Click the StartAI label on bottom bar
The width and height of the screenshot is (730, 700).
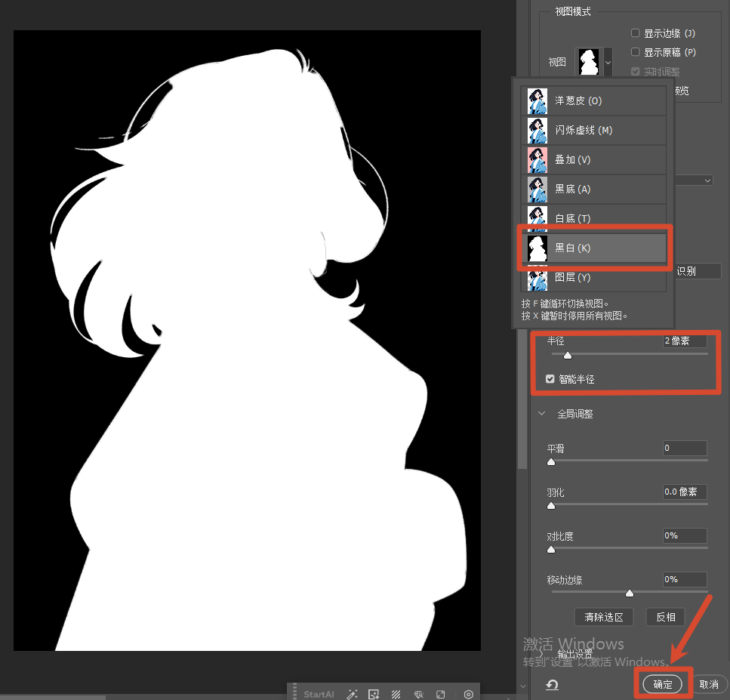(319, 694)
